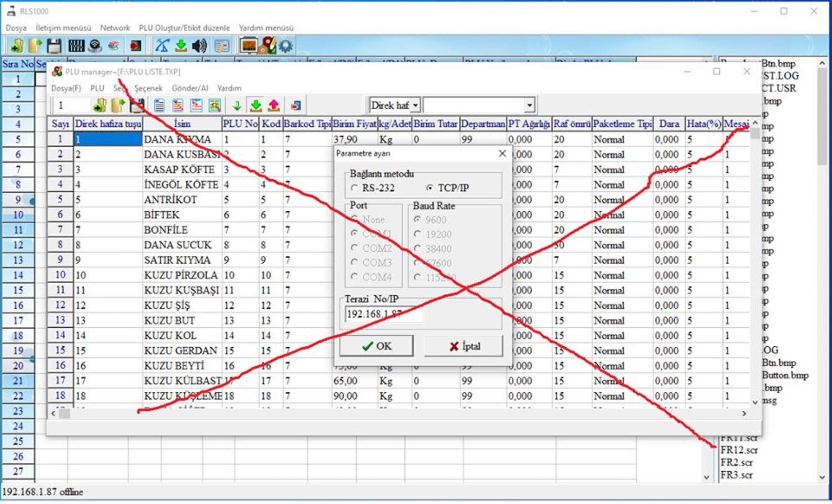
Task: Click the search record icon in PLU manager toolbar
Action: point(214,106)
